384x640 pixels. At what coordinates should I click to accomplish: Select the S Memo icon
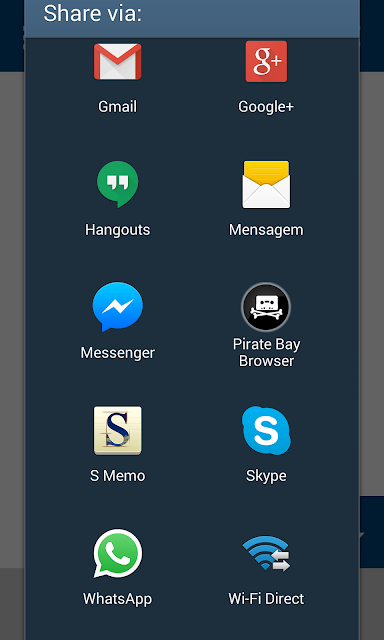pos(118,430)
